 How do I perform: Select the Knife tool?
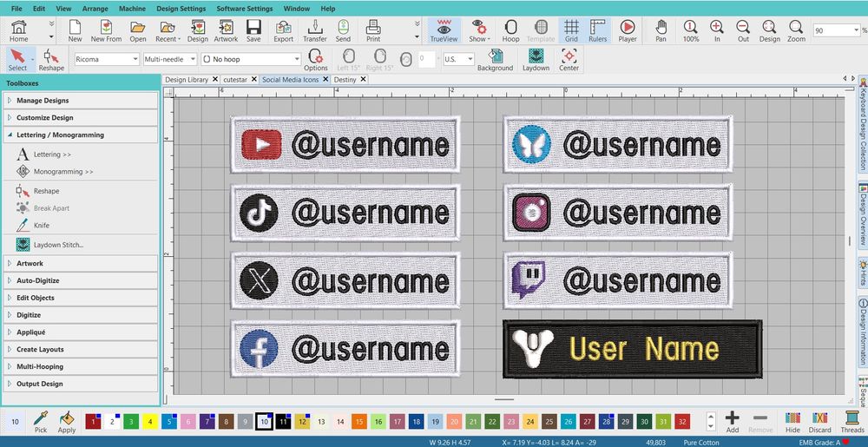tap(33, 225)
